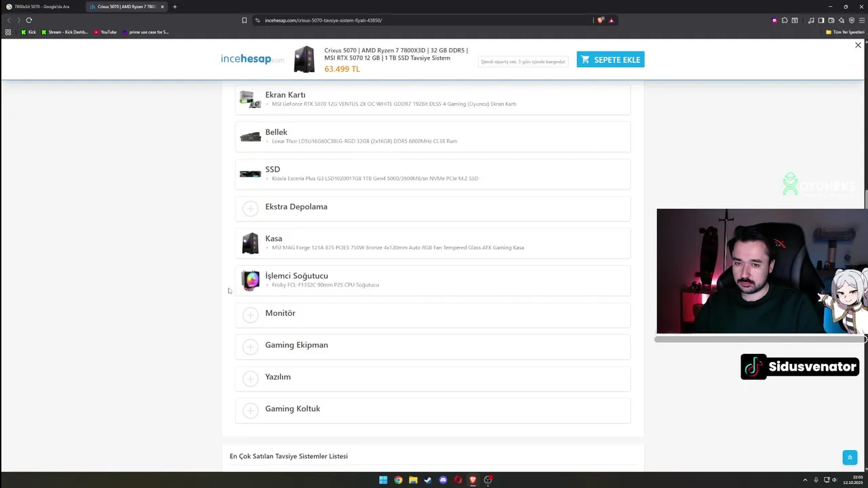This screenshot has height=488, width=868.
Task: Toggle the browser sidebar panel icon
Action: 821,20
